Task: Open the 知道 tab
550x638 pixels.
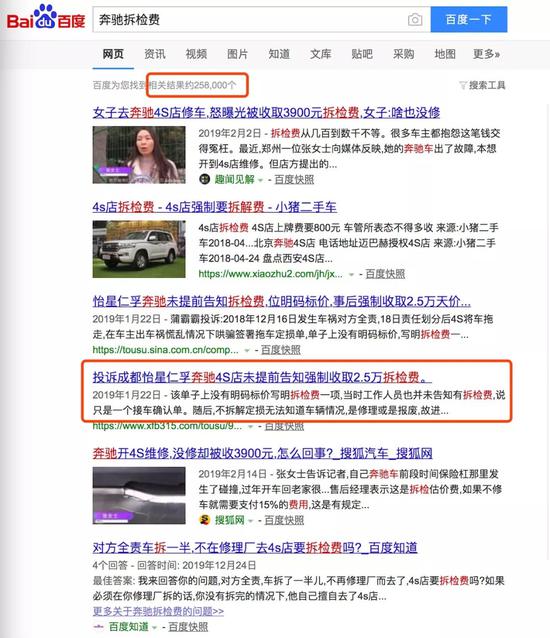Action: (279, 54)
